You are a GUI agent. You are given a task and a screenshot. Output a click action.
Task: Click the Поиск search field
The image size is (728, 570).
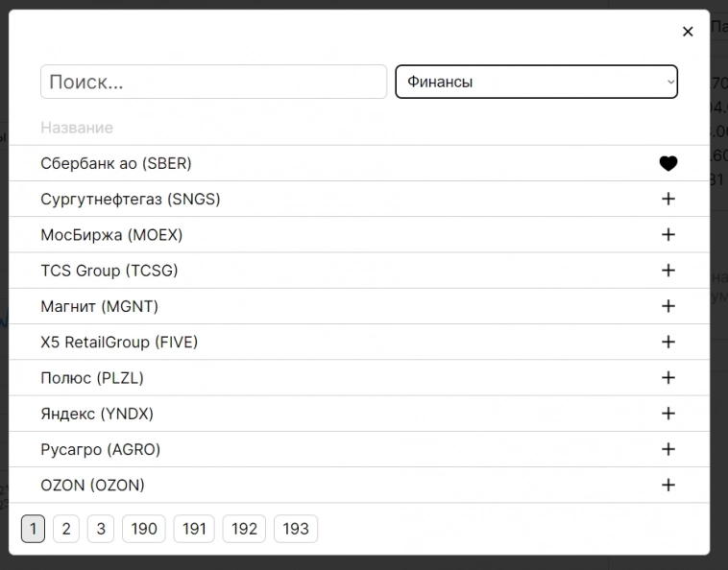pos(213,82)
